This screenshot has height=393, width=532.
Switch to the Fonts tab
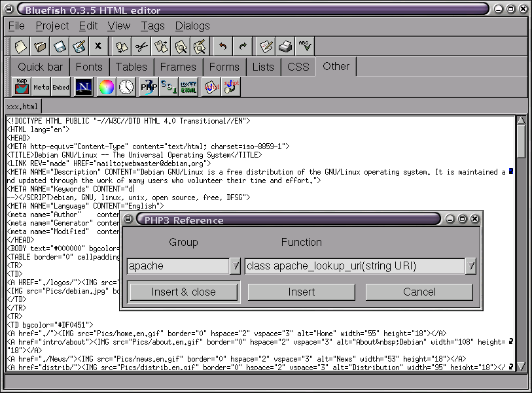tap(89, 67)
